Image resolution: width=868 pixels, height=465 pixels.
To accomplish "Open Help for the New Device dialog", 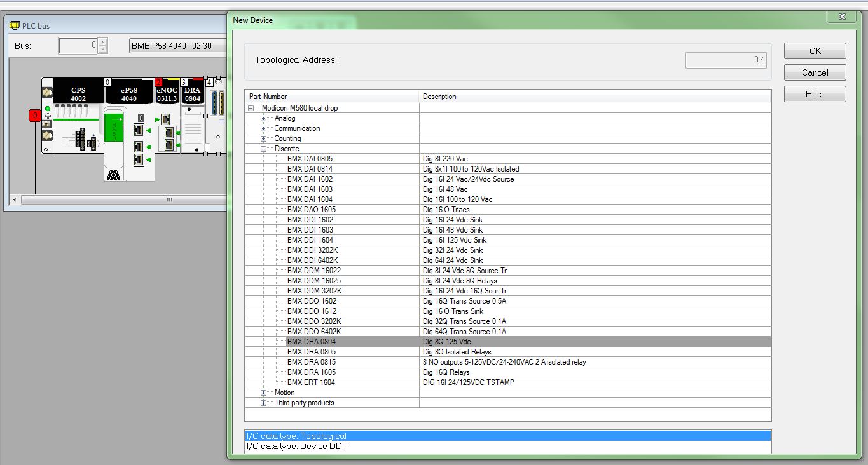I will coord(815,94).
